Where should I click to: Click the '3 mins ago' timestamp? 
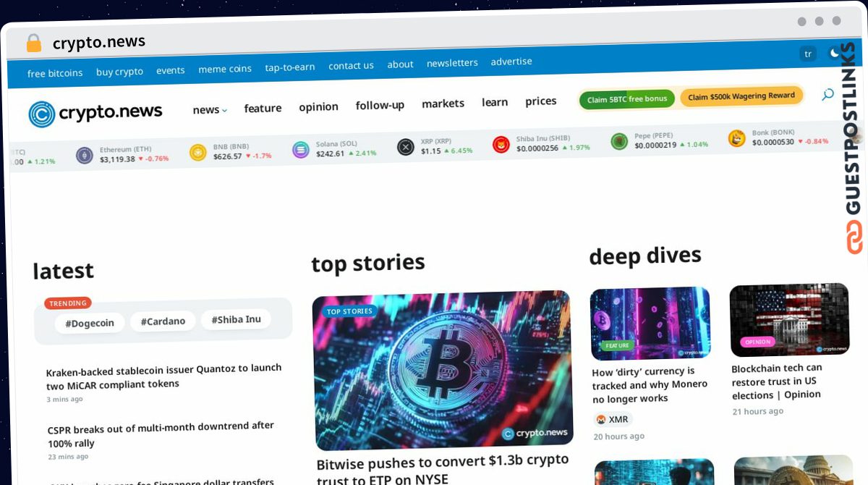coord(65,399)
